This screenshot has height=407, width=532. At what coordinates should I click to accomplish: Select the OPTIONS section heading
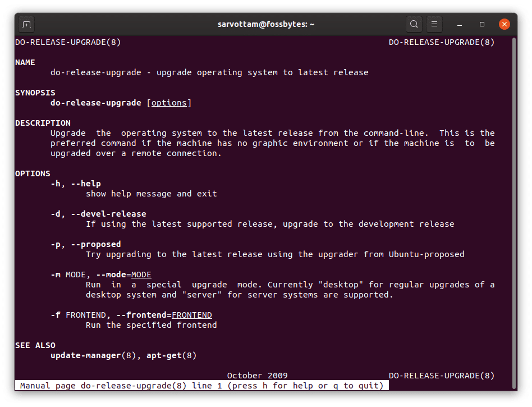click(33, 173)
